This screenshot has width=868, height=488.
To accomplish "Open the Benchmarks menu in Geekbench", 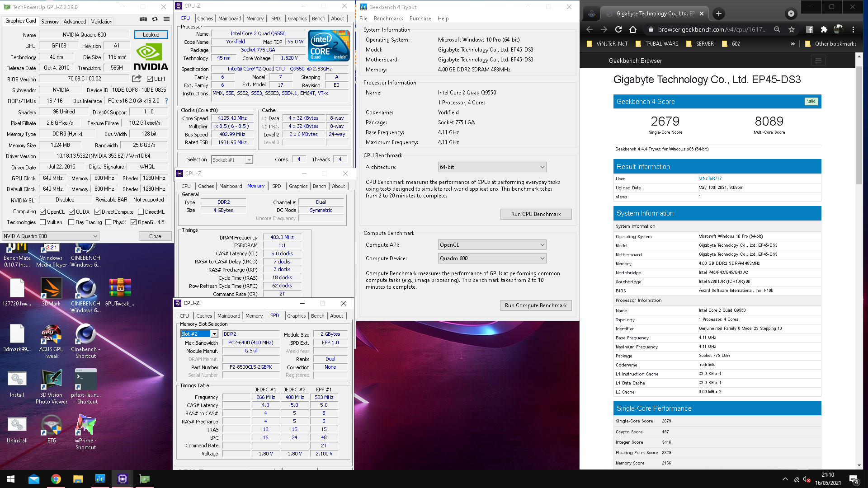I will pyautogui.click(x=388, y=19).
